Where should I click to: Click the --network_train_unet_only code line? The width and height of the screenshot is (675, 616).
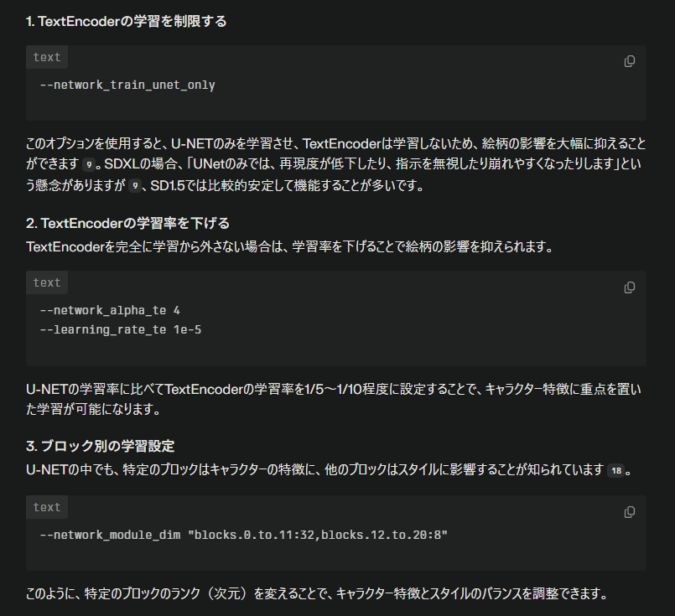pyautogui.click(x=127, y=85)
